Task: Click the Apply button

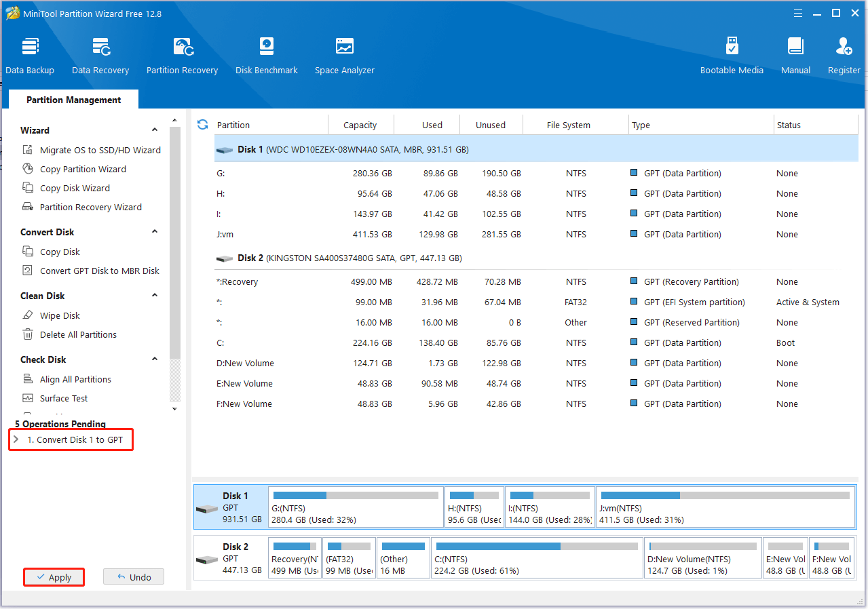Action: pos(54,577)
